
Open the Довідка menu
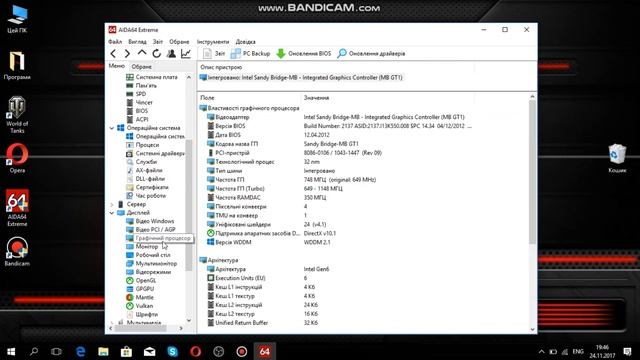coord(245,42)
